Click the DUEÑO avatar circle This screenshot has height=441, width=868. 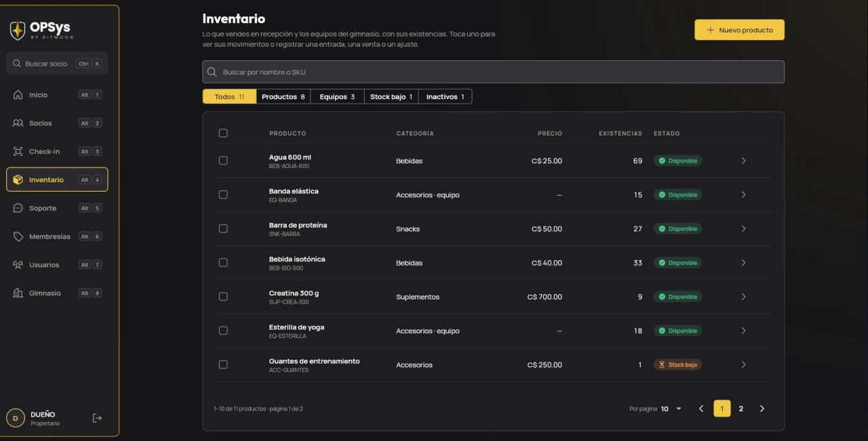(x=16, y=418)
